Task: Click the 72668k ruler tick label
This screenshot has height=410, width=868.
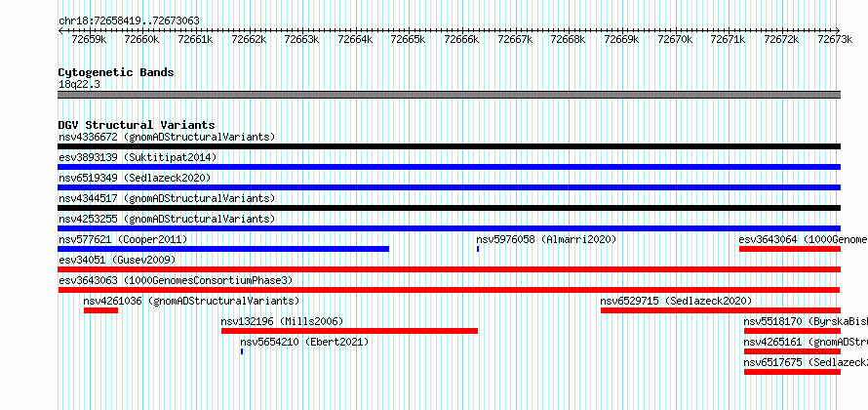Action: pos(568,39)
